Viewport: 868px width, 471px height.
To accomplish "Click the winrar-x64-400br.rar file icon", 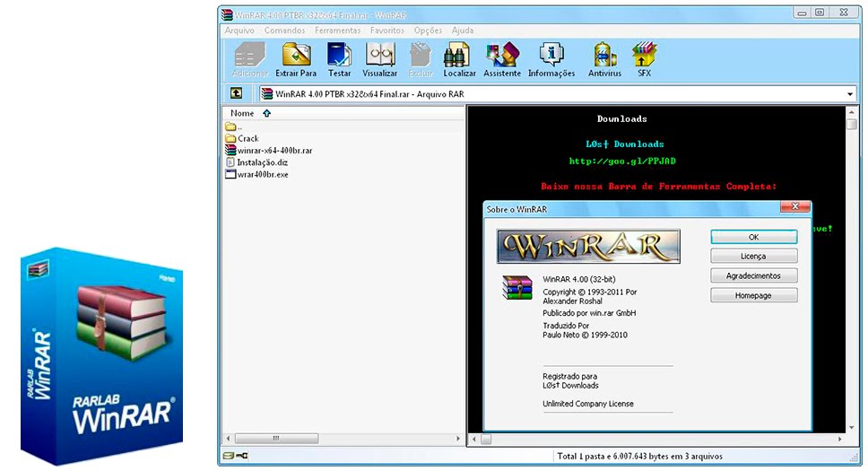I will tap(230, 150).
